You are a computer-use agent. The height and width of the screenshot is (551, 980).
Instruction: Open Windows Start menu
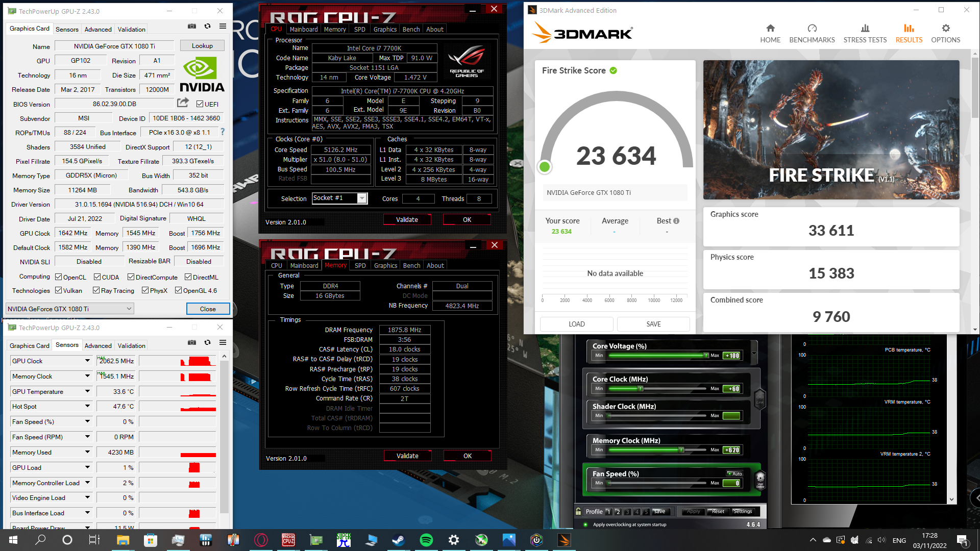pos(13,540)
